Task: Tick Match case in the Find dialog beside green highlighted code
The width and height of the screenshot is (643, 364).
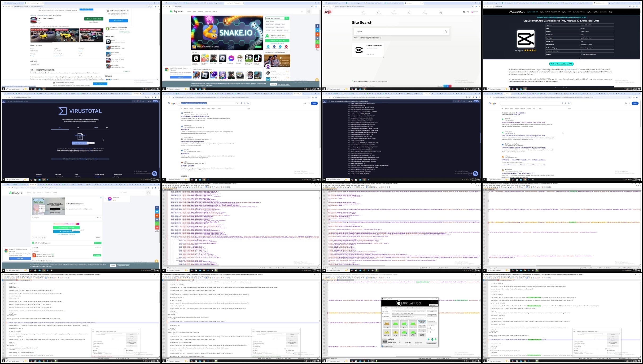Action: click(575, 345)
